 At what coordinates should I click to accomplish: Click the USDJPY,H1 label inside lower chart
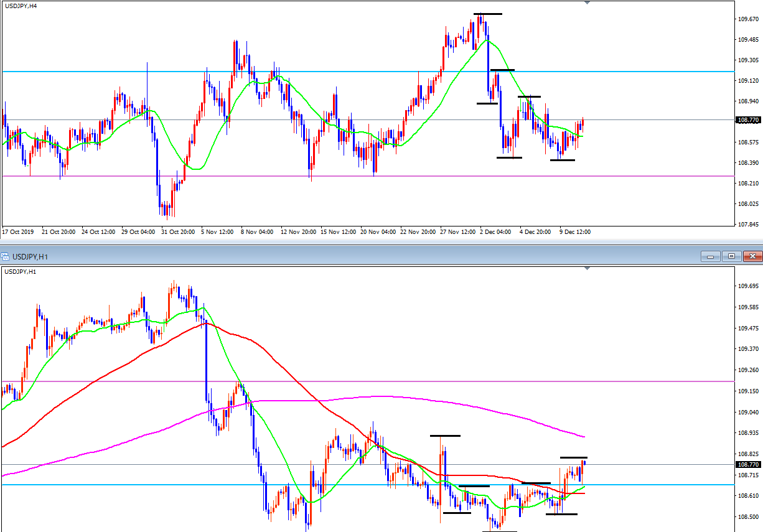(x=20, y=271)
